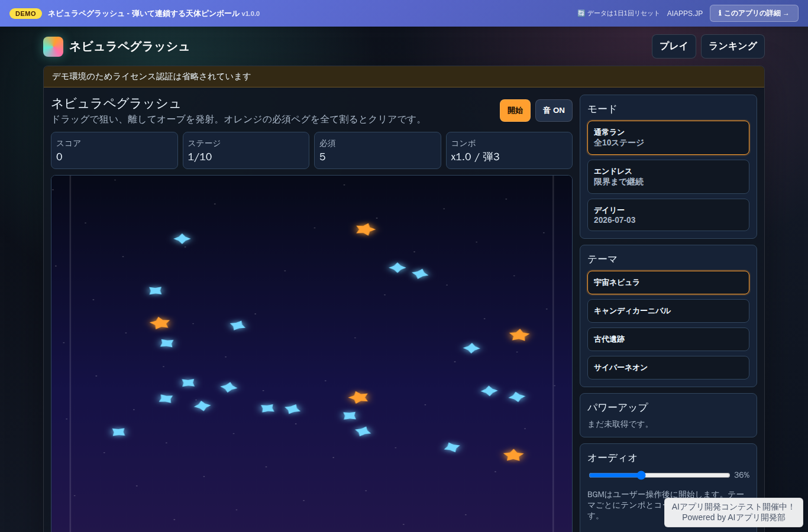Click the bottom-left most blue peg
Viewport: 808px width, 532px height.
[x=119, y=432]
